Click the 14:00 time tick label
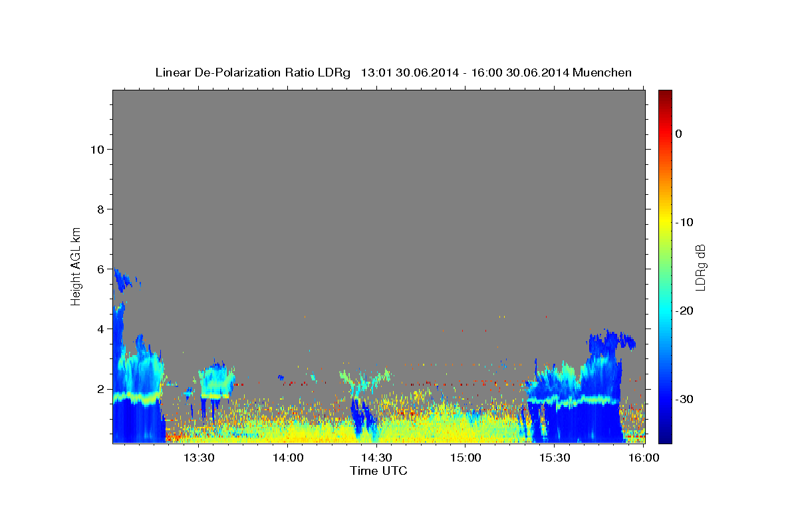Image resolution: width=798 pixels, height=532 pixels. (289, 458)
